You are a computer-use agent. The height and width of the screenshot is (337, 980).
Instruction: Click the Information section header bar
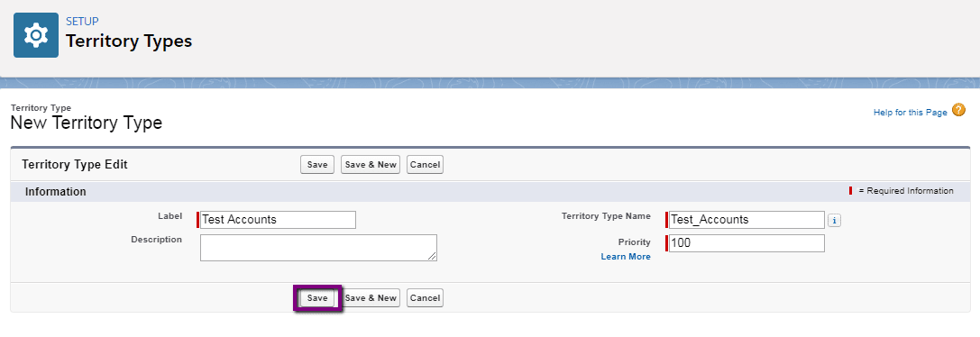click(490, 191)
